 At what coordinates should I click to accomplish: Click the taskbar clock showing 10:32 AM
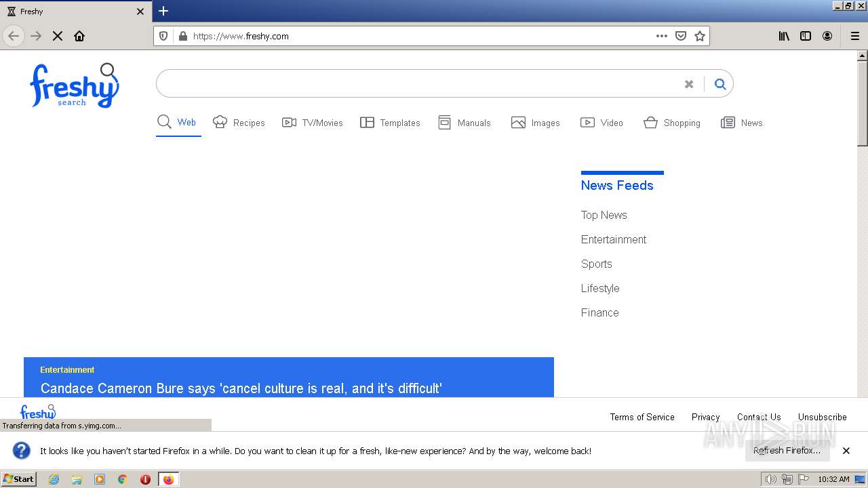coord(833,479)
